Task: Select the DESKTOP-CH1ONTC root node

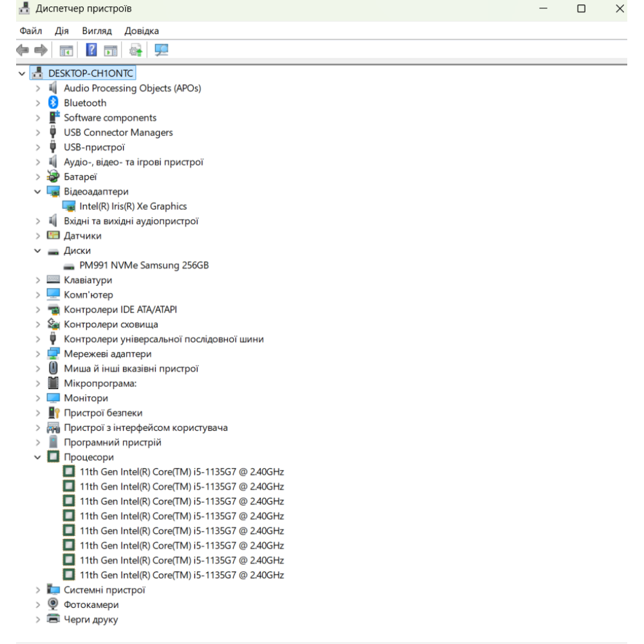Action: 91,73
